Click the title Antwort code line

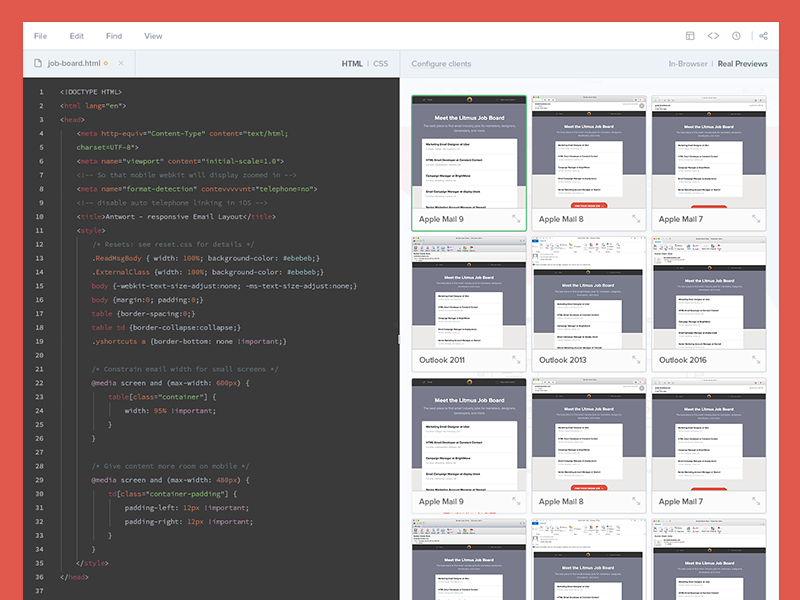pos(176,217)
